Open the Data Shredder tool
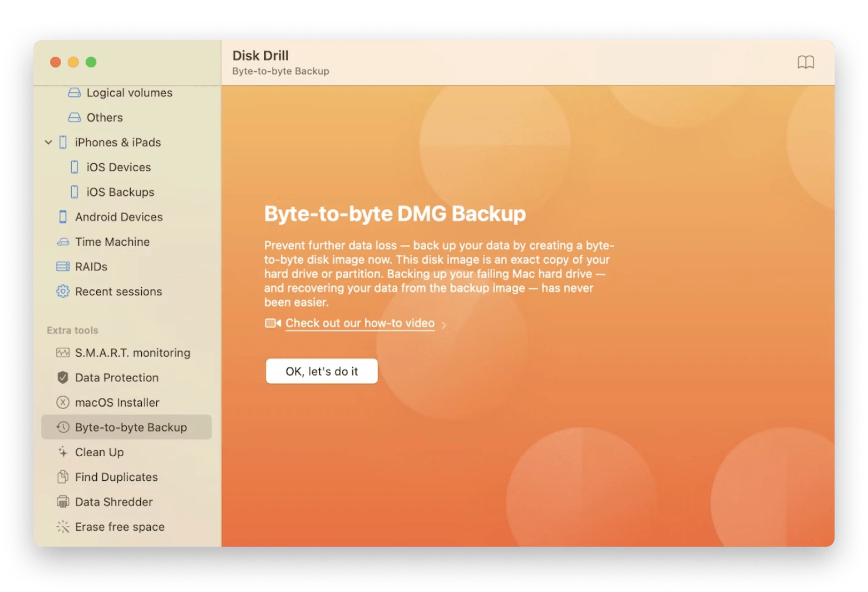Viewport: 868px width, 592px height. coord(62,501)
